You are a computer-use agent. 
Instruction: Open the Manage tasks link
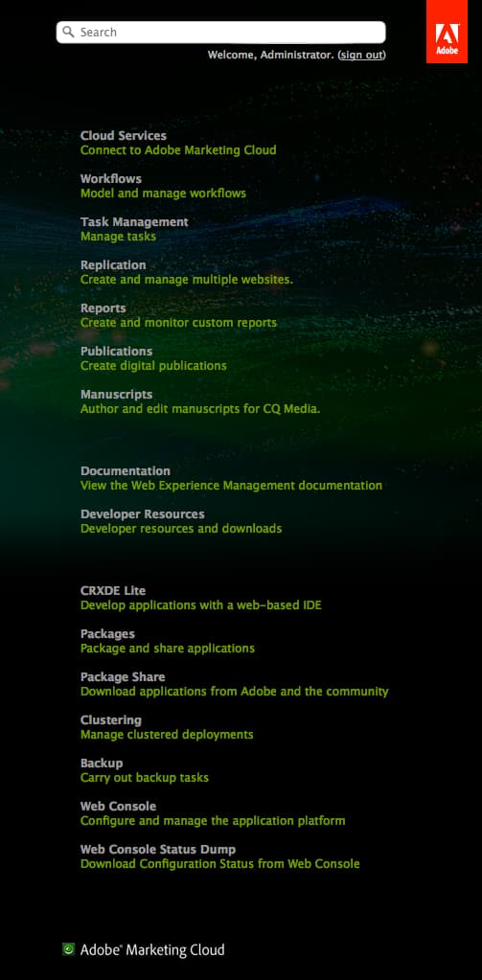pos(118,237)
